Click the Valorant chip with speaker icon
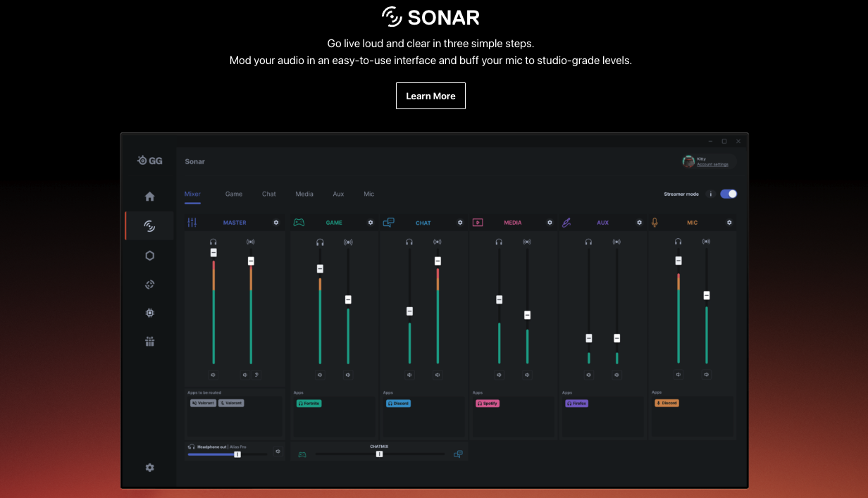Image resolution: width=868 pixels, height=498 pixels. click(x=203, y=403)
